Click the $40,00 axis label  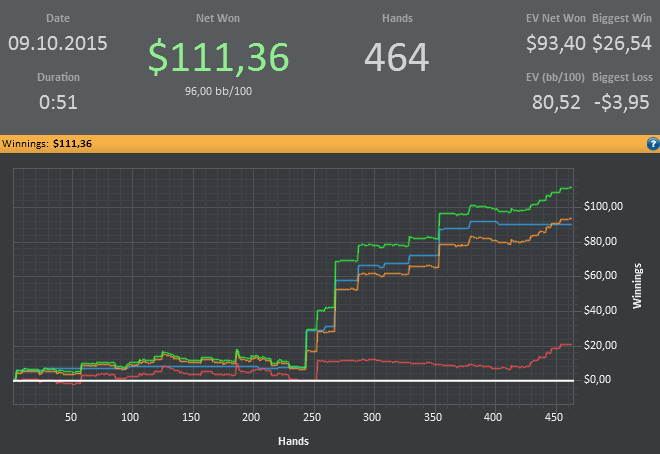600,310
